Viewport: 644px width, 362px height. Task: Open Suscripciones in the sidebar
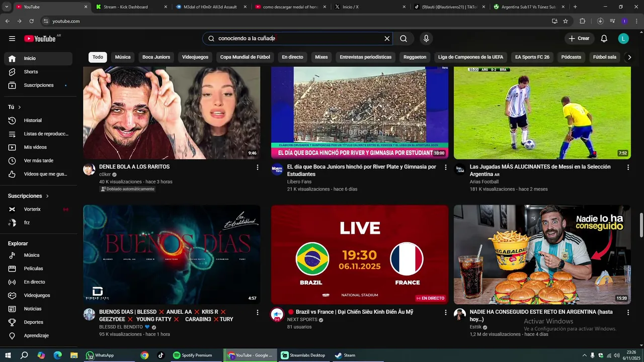click(38, 85)
